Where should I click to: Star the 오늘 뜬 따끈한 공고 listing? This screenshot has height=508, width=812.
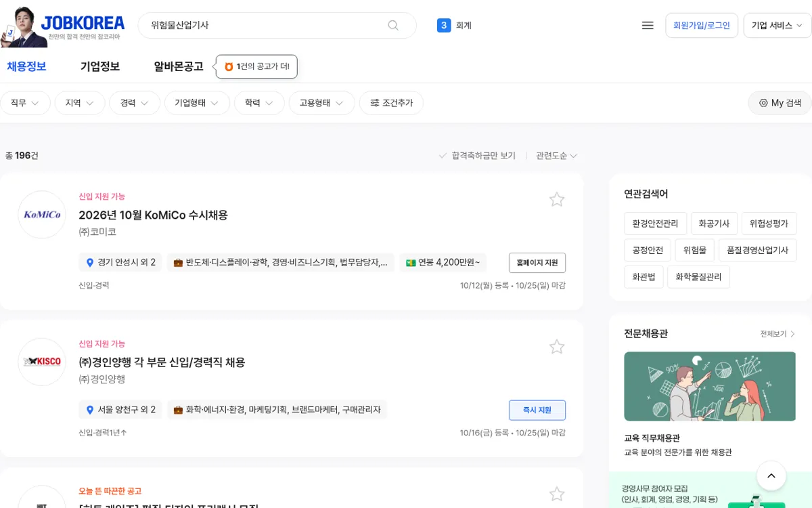coord(557,494)
